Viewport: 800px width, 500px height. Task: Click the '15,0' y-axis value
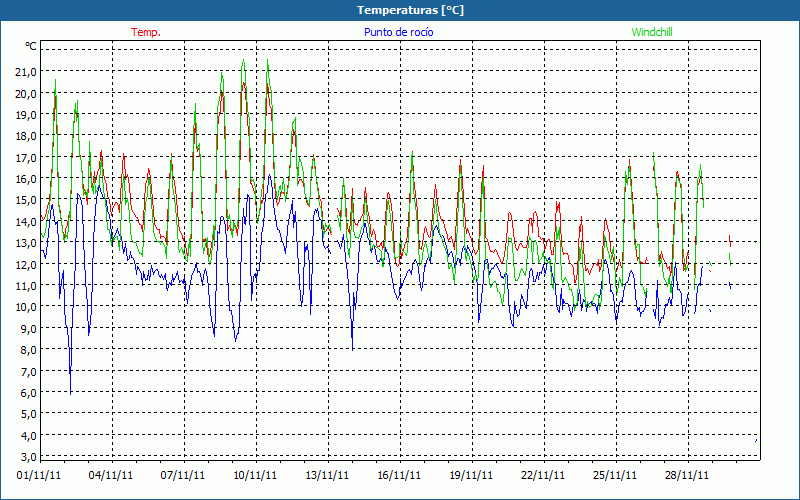pos(27,200)
